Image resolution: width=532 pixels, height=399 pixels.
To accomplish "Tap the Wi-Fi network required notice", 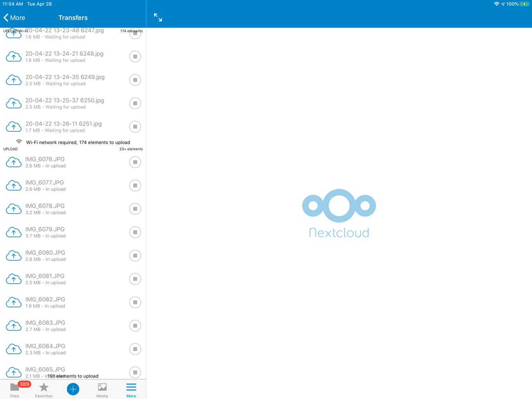I will click(73, 142).
